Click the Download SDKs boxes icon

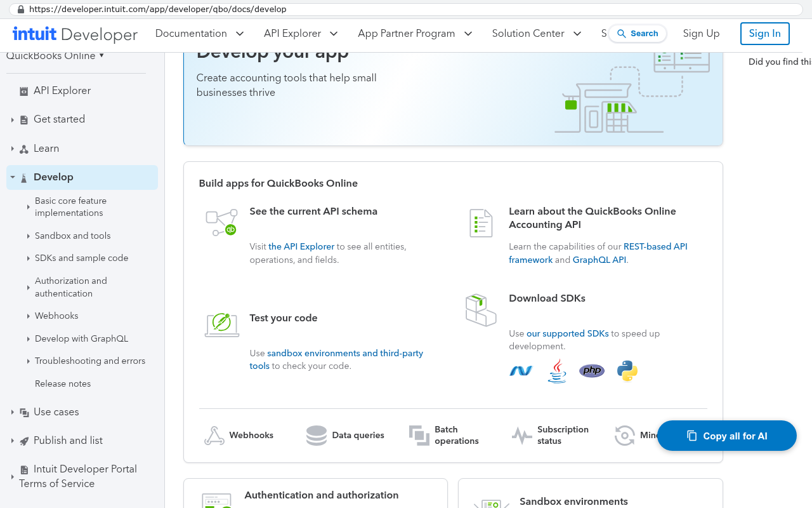pyautogui.click(x=481, y=310)
